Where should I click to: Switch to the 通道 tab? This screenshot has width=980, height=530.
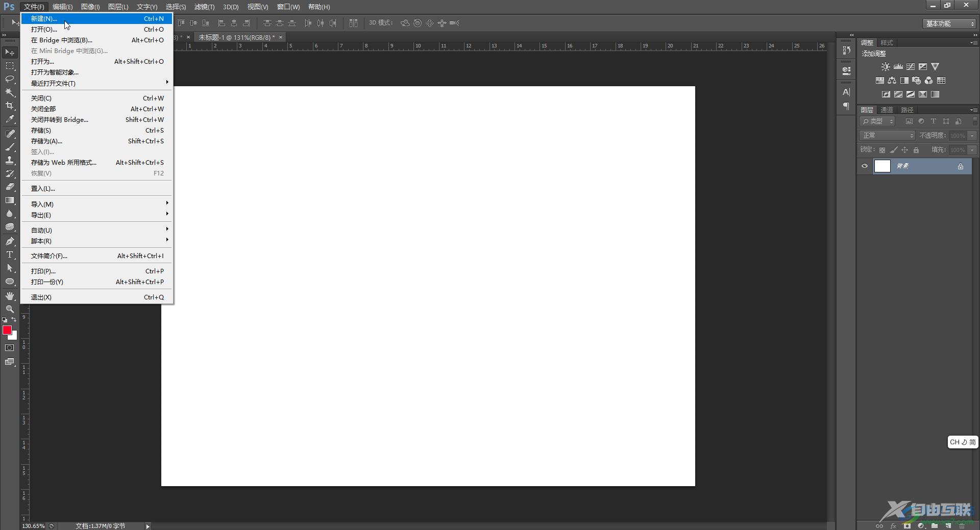tap(887, 110)
